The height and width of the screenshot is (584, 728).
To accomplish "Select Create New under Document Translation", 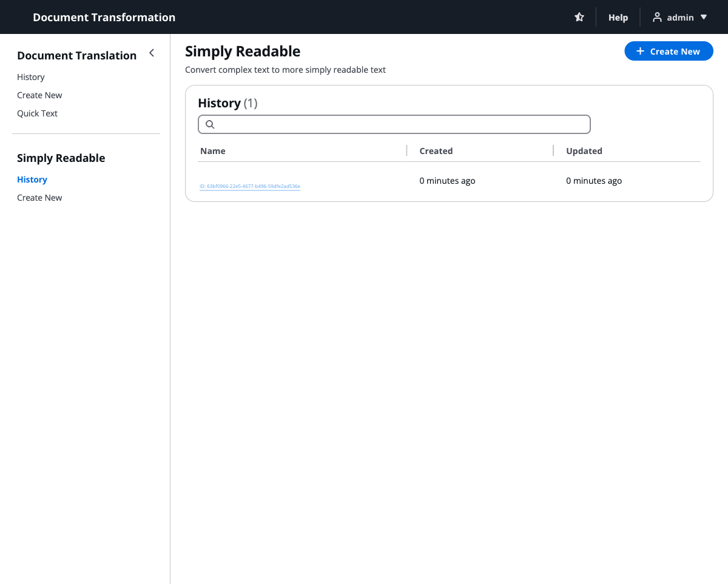I will (39, 95).
